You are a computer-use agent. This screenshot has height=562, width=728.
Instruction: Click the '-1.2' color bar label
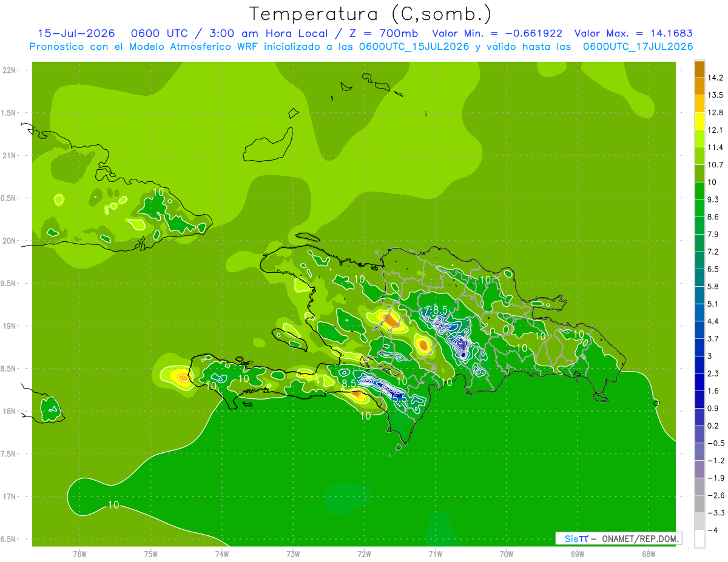[716, 460]
